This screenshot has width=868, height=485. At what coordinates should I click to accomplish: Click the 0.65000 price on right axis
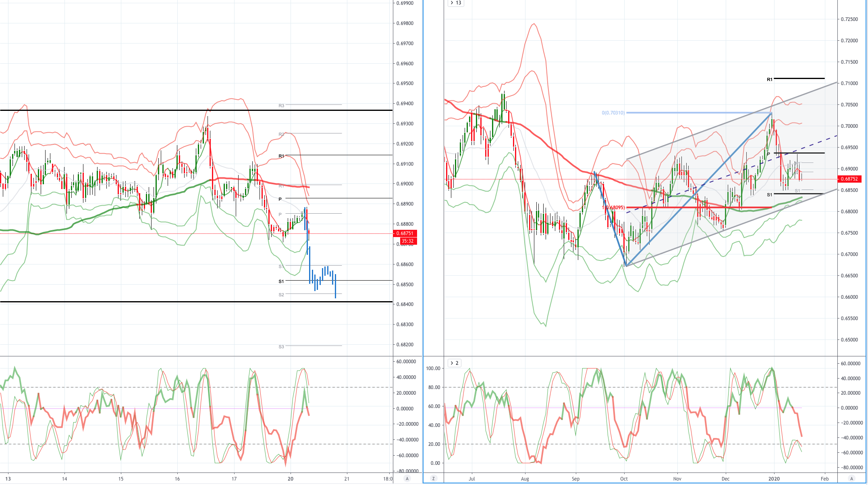pyautogui.click(x=849, y=340)
